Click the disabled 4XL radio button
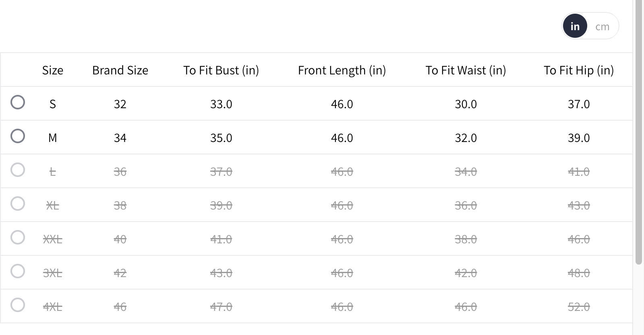The height and width of the screenshot is (335, 644). point(18,305)
